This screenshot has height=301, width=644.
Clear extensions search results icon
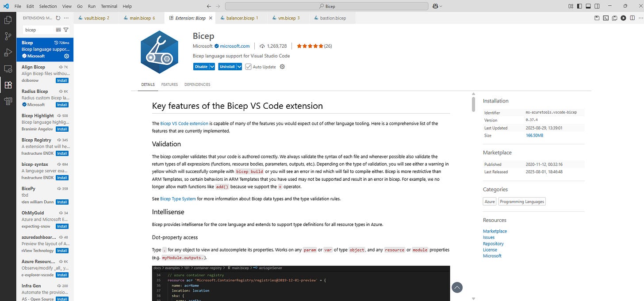[x=58, y=30]
